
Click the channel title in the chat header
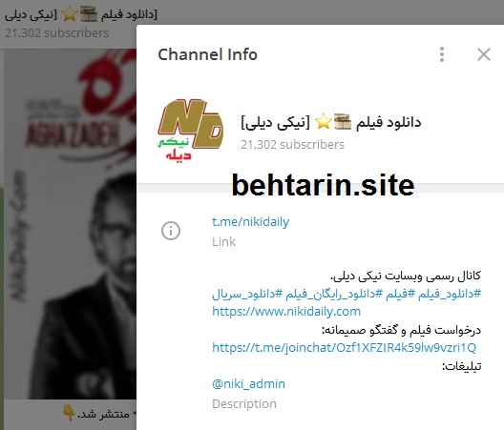click(x=81, y=14)
